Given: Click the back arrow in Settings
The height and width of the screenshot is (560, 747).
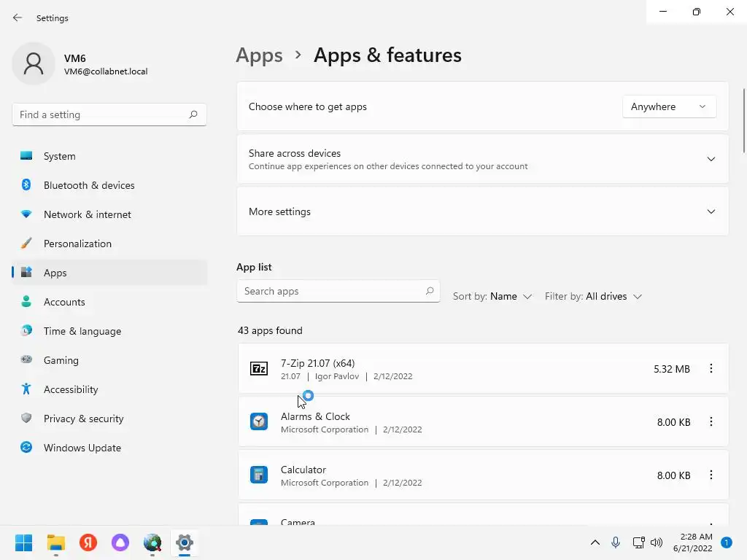Looking at the screenshot, I should (18, 17).
